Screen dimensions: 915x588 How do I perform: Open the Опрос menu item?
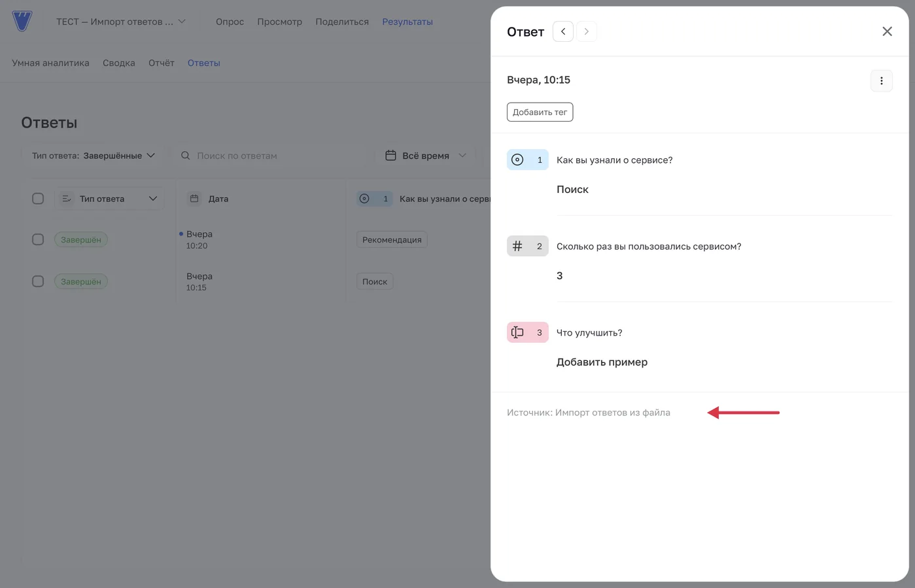click(x=230, y=22)
